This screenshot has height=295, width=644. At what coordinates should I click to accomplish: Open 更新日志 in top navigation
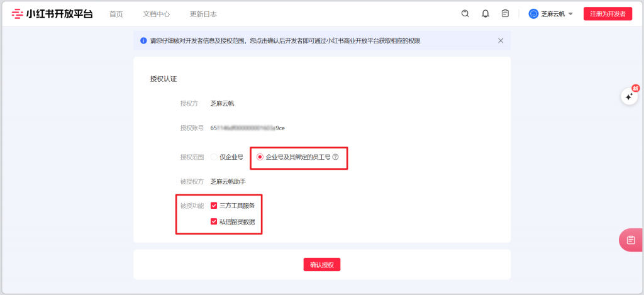coord(203,14)
